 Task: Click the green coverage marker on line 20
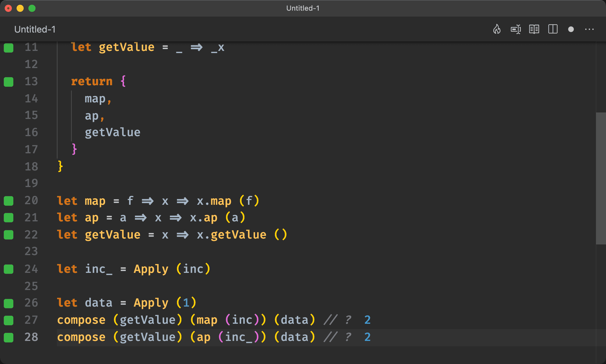(9, 201)
